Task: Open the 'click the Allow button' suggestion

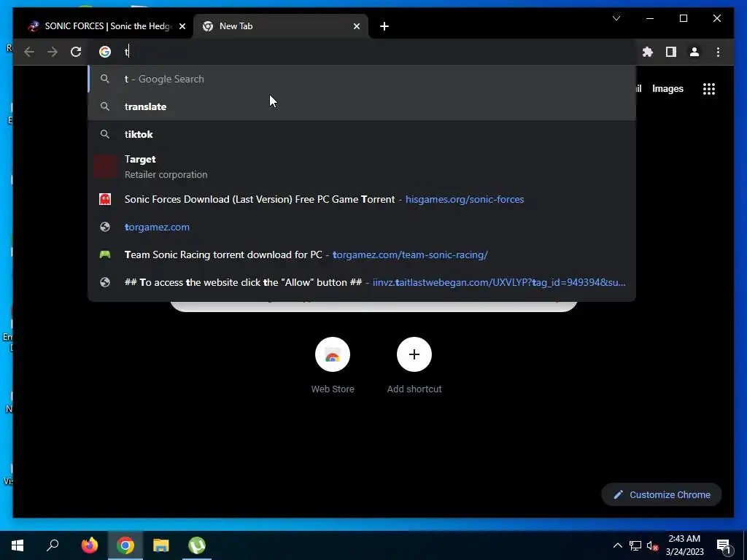Action: point(362,282)
